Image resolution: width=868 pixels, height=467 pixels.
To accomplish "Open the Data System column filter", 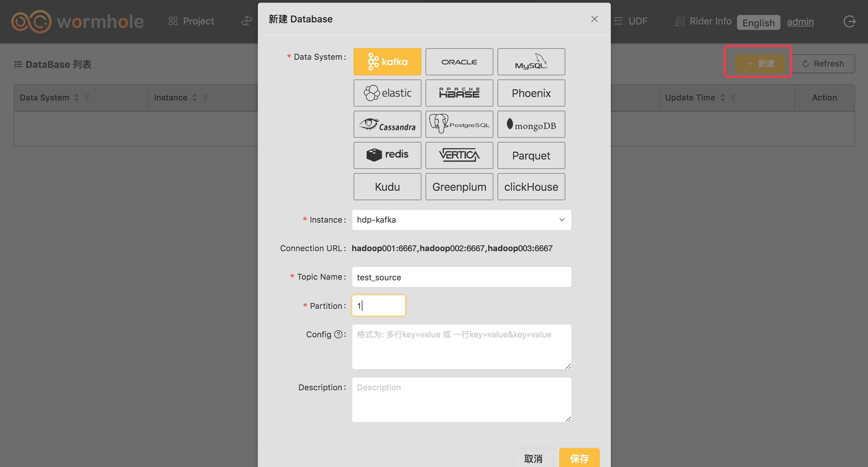I will coord(87,98).
